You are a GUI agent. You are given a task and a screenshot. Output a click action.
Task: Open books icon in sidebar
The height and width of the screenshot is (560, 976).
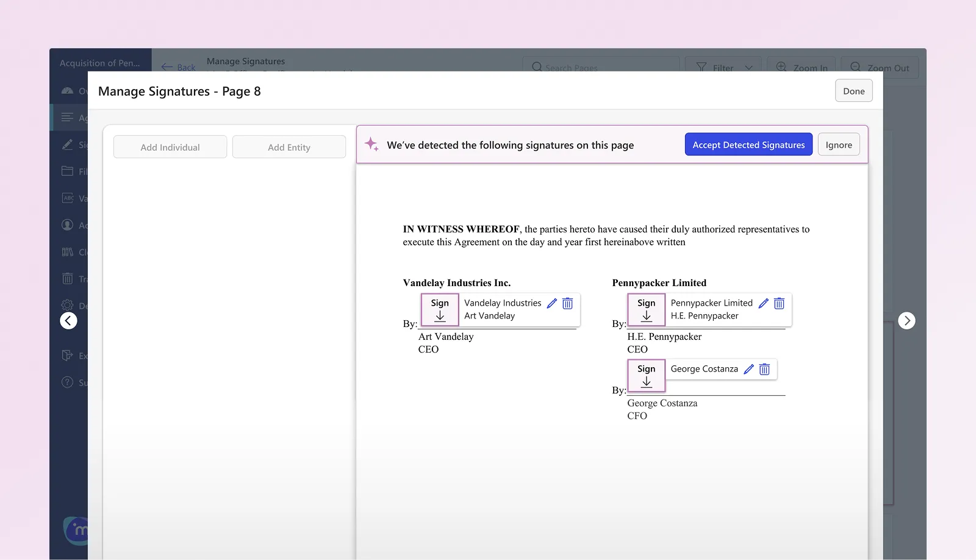[x=68, y=252]
